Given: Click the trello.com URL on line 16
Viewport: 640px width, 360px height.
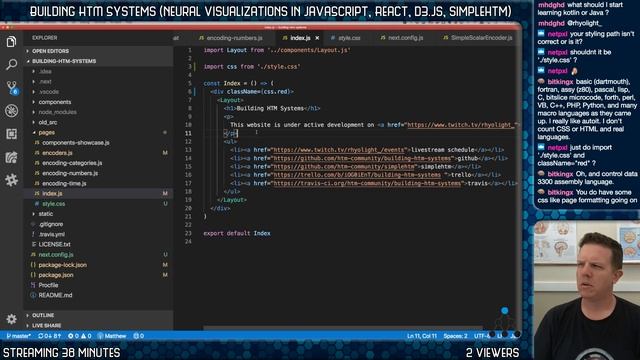Looking at the screenshot, I should click(x=357, y=175).
